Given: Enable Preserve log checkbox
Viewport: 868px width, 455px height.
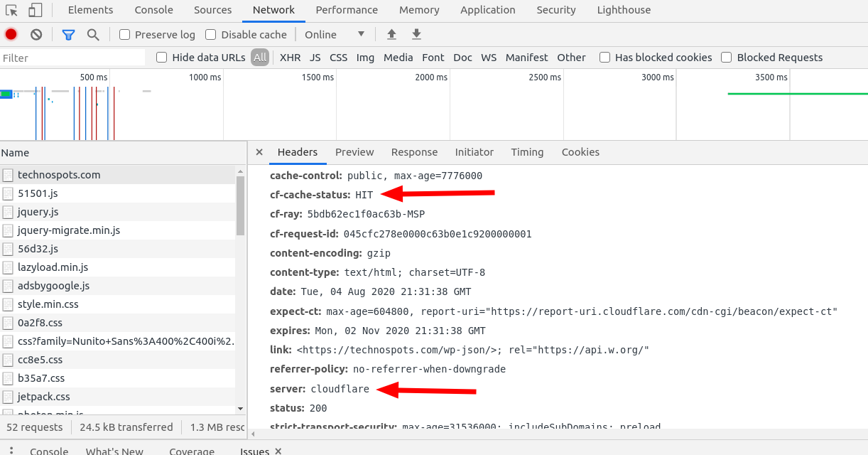Looking at the screenshot, I should (x=125, y=34).
